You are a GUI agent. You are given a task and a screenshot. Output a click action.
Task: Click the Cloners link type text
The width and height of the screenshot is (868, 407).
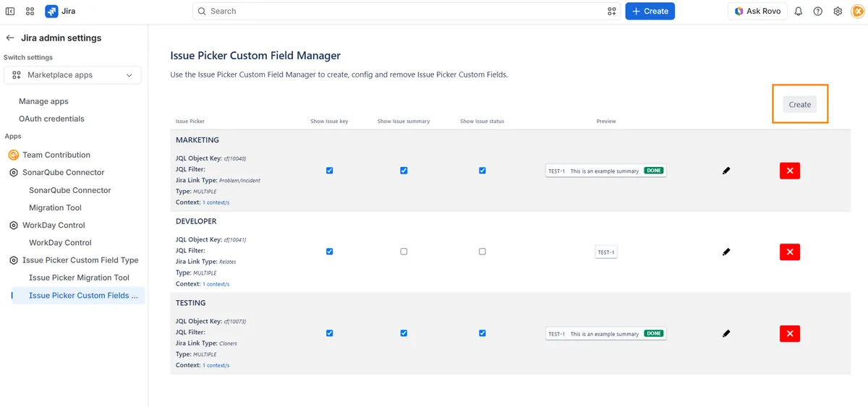228,343
